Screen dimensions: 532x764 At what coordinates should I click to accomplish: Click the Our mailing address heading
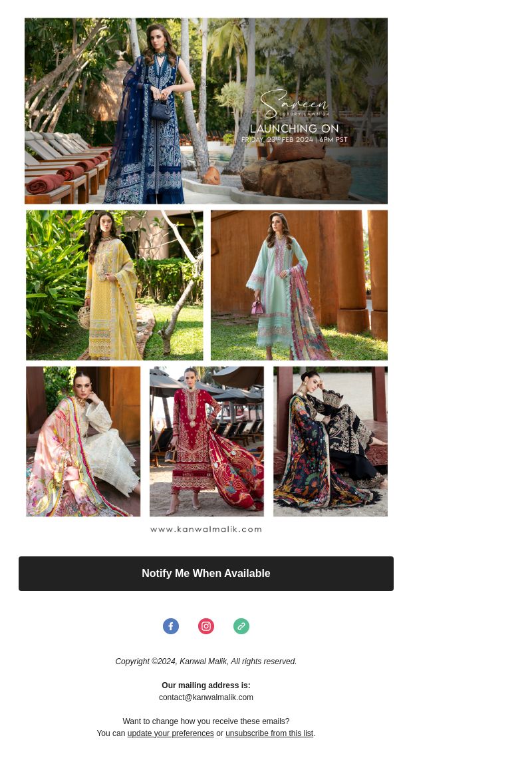[206, 685]
